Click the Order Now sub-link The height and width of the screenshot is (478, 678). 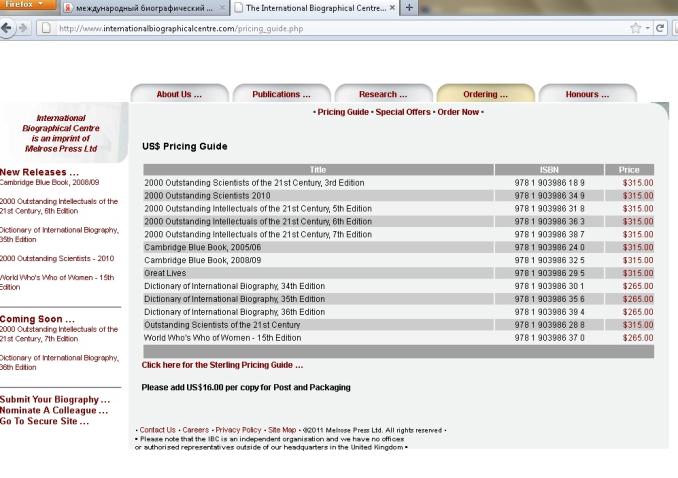click(x=458, y=112)
